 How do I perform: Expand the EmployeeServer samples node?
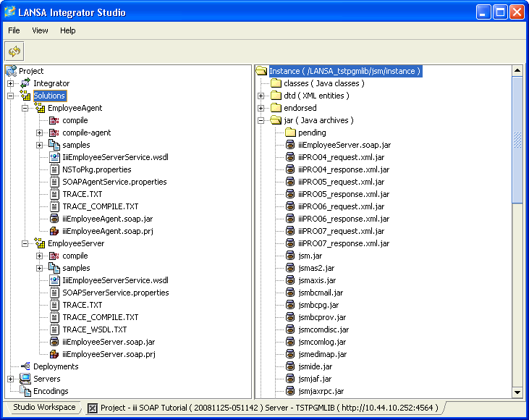click(40, 268)
